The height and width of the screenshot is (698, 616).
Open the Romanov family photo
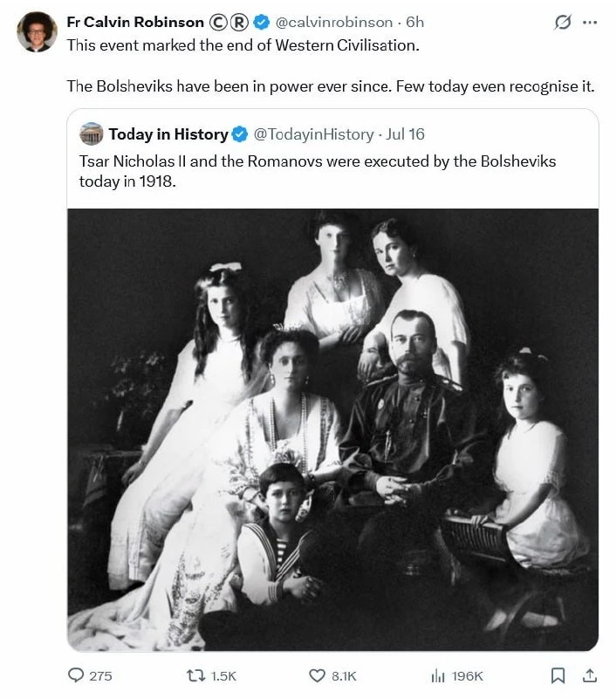click(x=332, y=429)
